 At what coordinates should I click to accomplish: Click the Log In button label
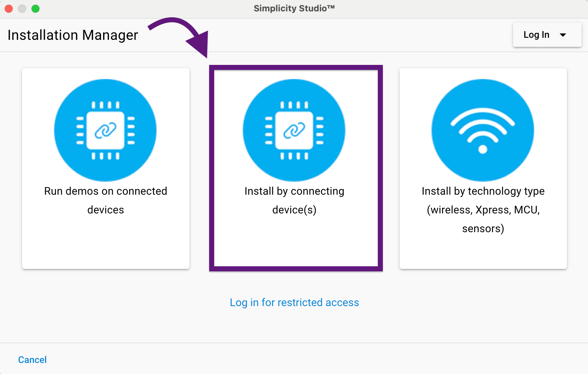tap(536, 35)
